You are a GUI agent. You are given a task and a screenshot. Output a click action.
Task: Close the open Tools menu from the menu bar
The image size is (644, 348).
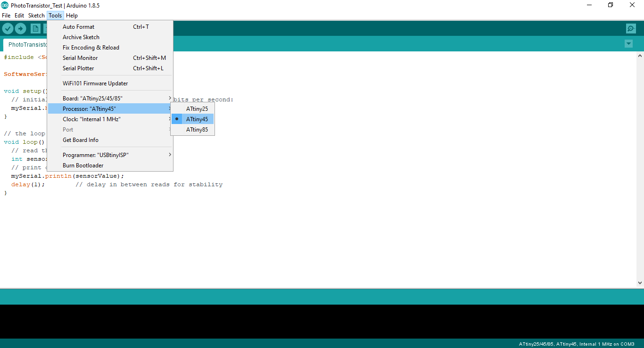coord(55,16)
